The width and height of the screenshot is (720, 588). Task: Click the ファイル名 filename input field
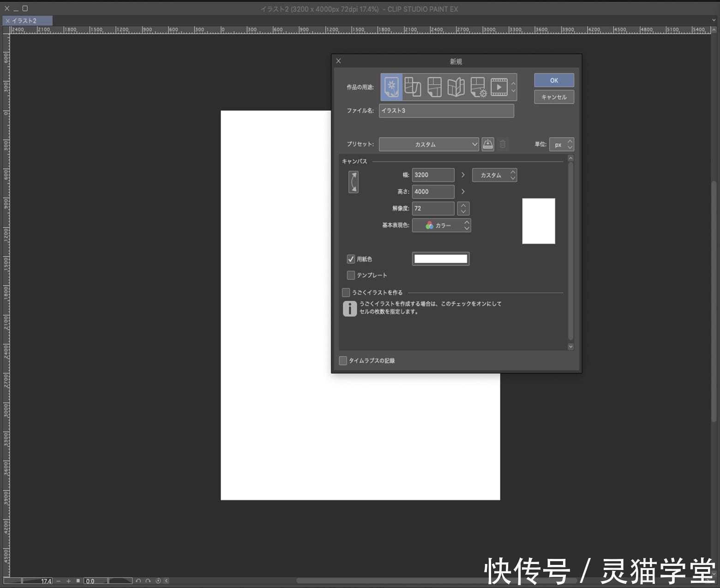tap(446, 111)
